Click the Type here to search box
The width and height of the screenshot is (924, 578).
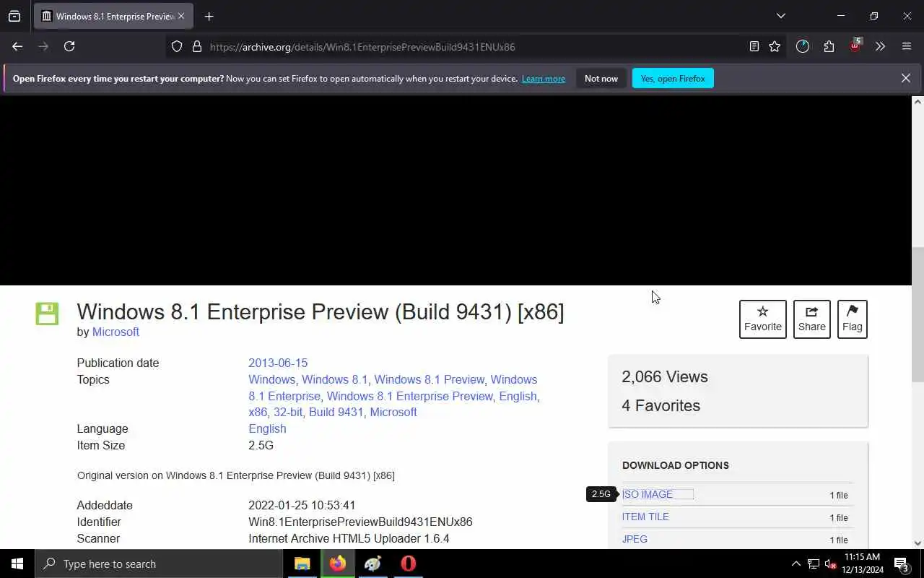click(x=159, y=564)
